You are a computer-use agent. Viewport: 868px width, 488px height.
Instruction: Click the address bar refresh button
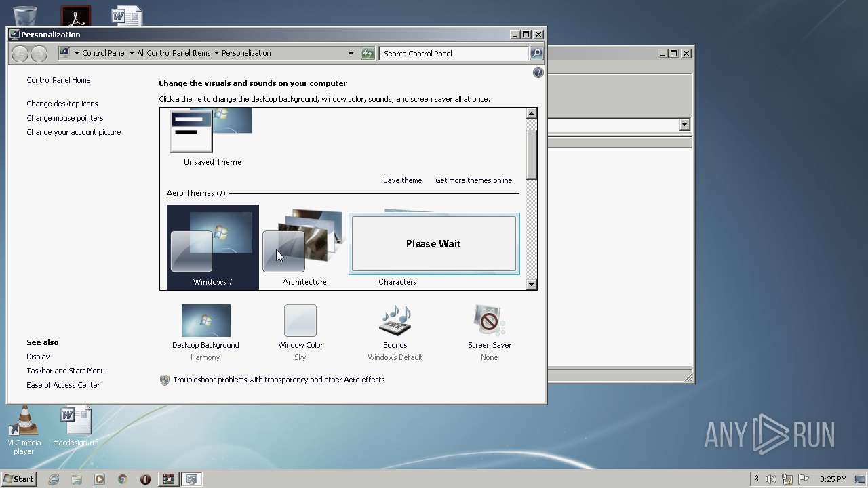[x=368, y=54]
